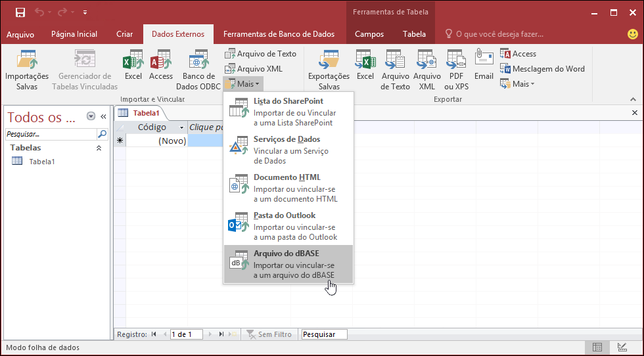The height and width of the screenshot is (356, 644).
Task: Collapse the Tabelas group
Action: (99, 148)
